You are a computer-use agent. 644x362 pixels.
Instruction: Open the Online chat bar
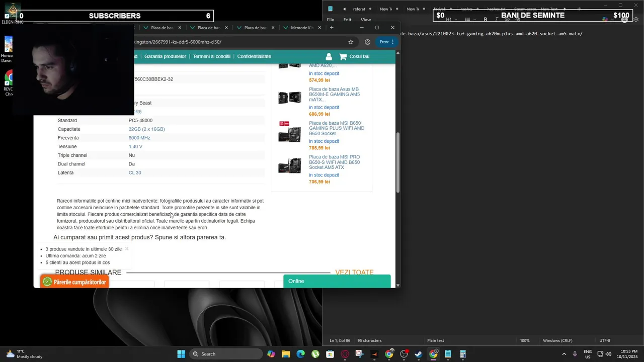click(x=337, y=281)
